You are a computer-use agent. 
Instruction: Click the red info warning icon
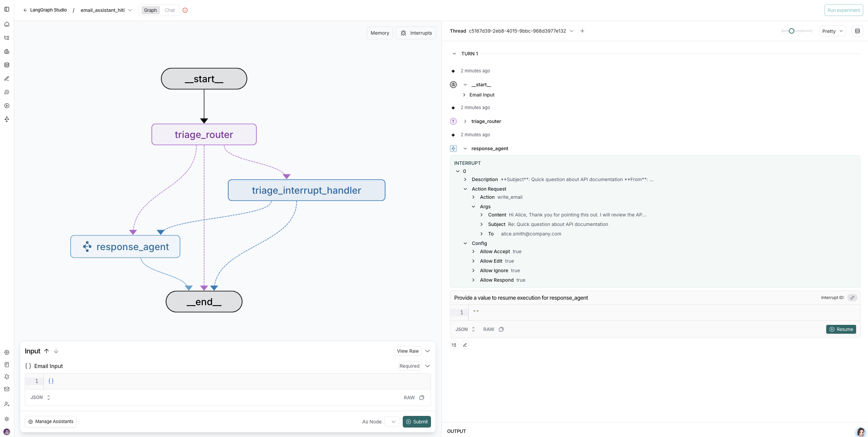[185, 10]
